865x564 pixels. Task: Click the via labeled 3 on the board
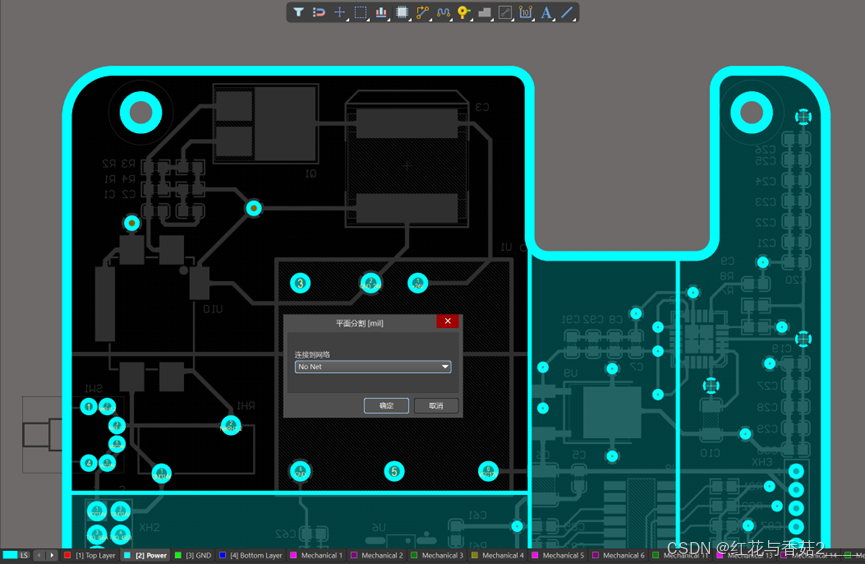coord(300,283)
